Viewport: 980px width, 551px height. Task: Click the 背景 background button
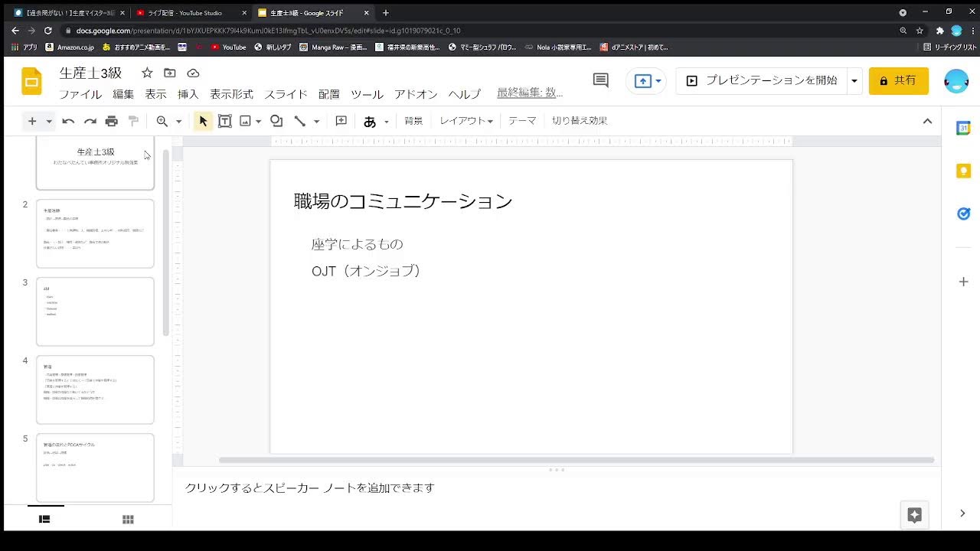coord(413,121)
